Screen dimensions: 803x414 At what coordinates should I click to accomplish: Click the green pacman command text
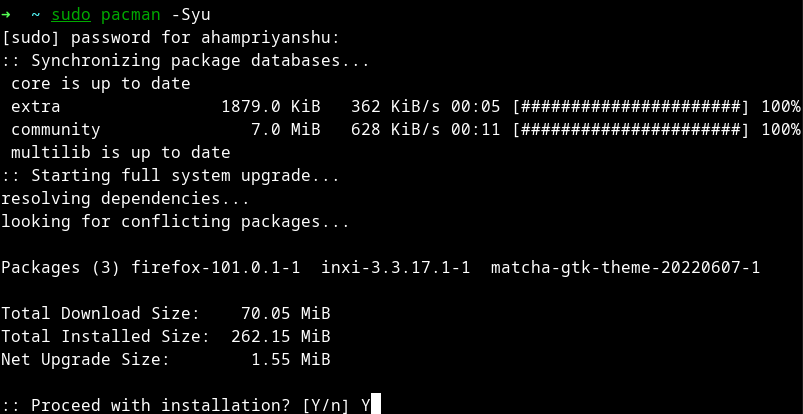tap(131, 15)
